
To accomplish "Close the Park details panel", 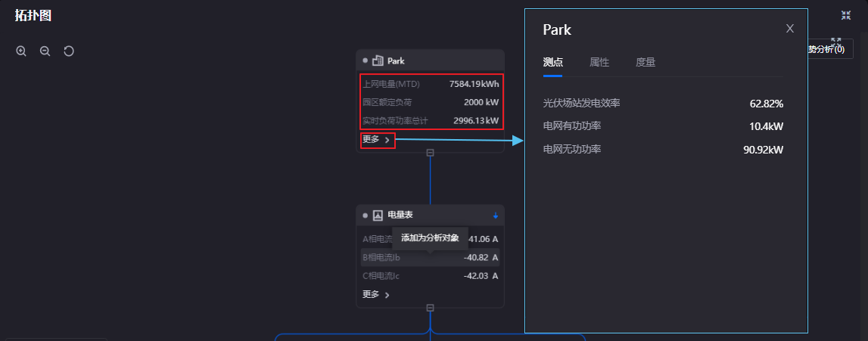I will 789,29.
